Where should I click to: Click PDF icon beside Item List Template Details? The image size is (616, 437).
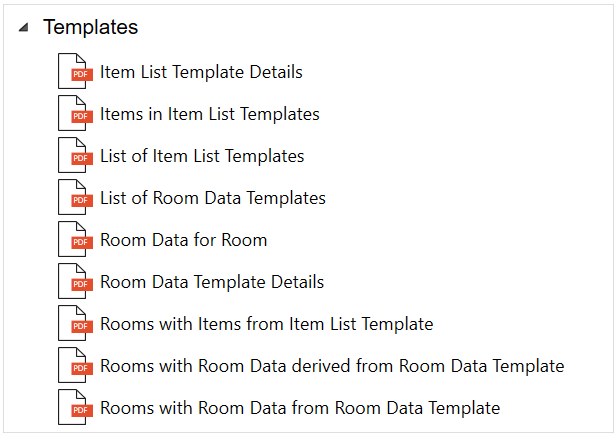click(x=74, y=73)
